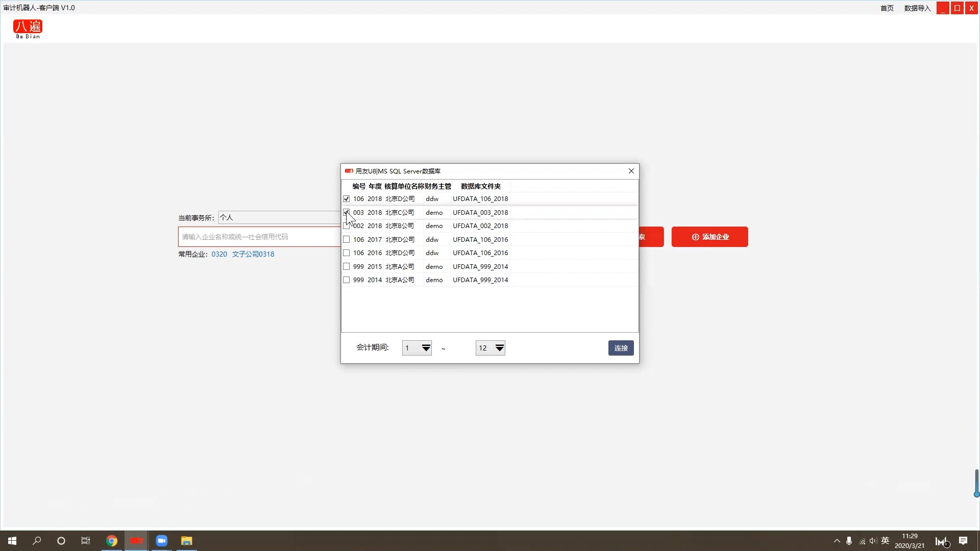Toggle checkbox for 003 2018 北京C公司
980x551 pixels.
(347, 212)
